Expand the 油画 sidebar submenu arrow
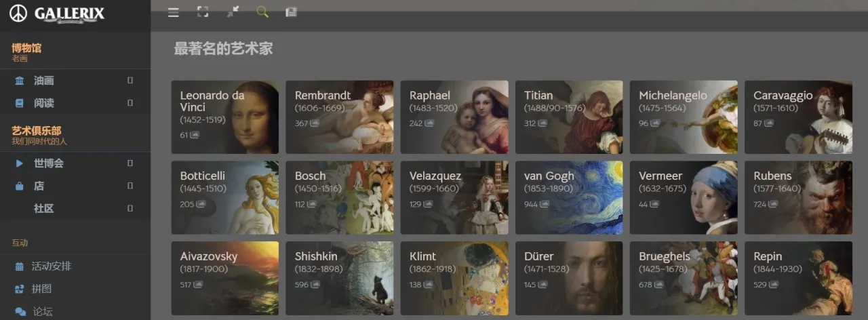Image resolution: width=868 pixels, height=320 pixels. pyautogui.click(x=130, y=81)
